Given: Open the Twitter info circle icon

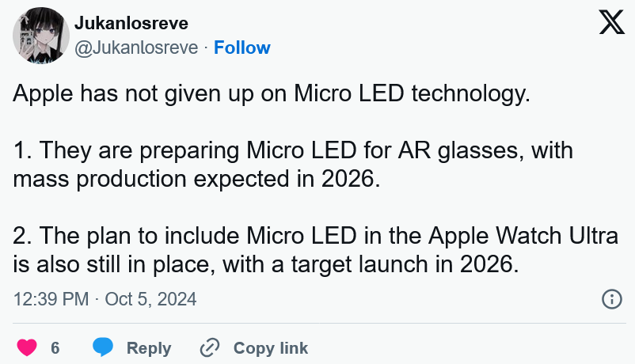Looking at the screenshot, I should [611, 299].
